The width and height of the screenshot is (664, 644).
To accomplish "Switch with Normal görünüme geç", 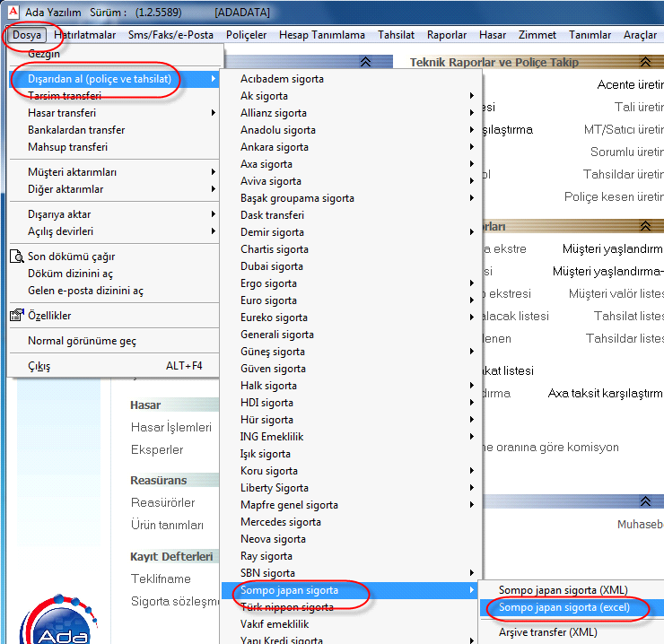I will pos(82,341).
